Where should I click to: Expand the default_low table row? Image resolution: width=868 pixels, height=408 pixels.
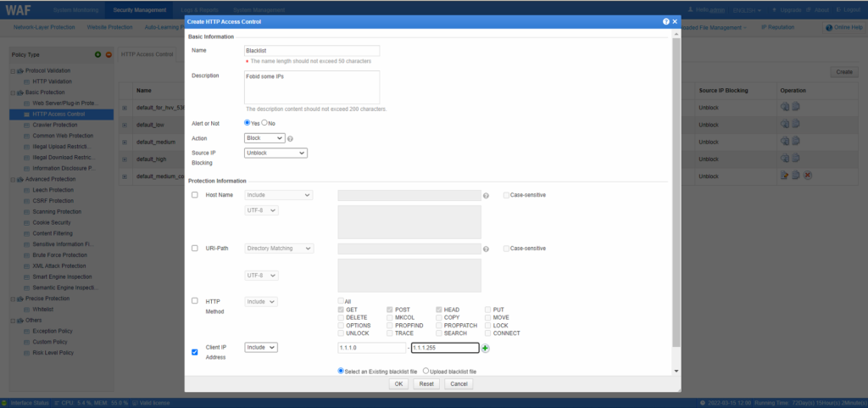click(x=125, y=125)
